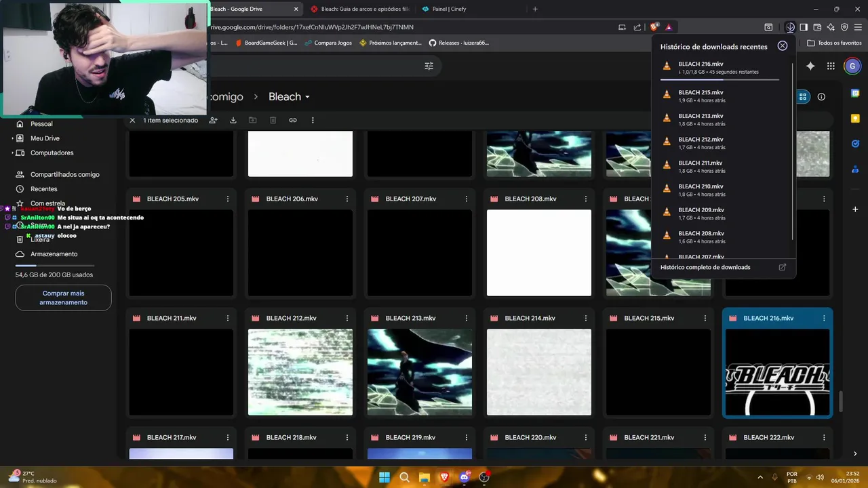Open Gemini sparkle icon in Drive header

pyautogui.click(x=810, y=66)
